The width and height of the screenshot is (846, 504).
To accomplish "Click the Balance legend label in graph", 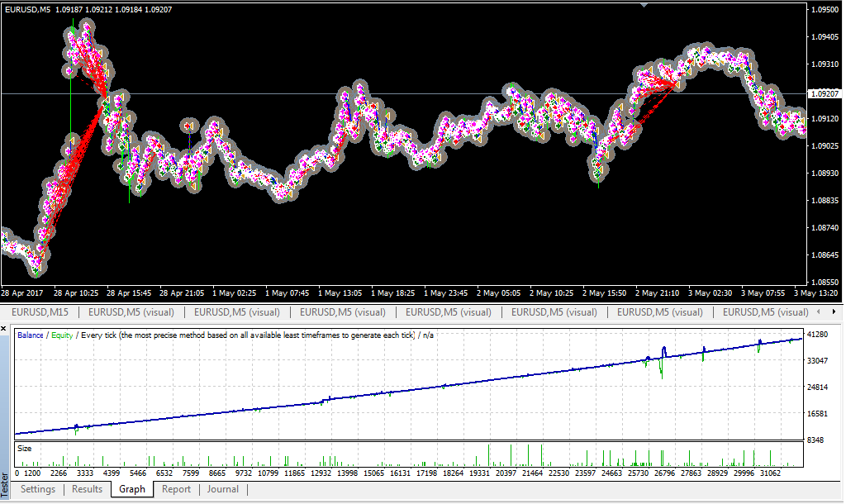I will point(31,335).
